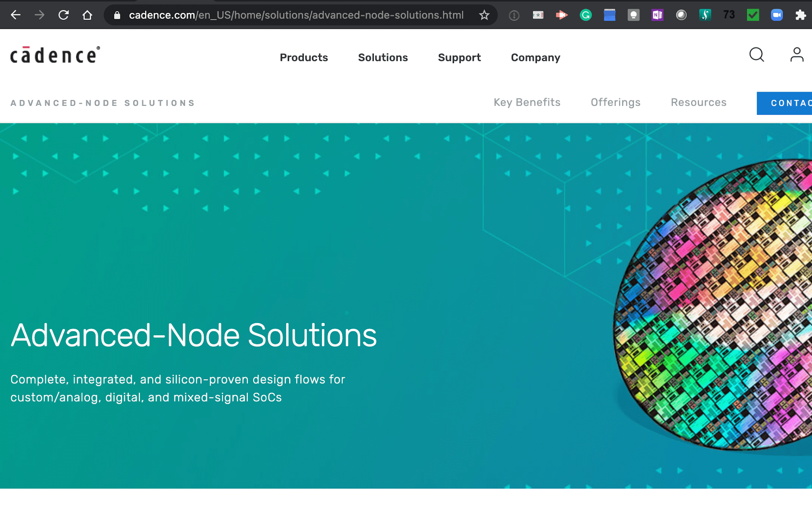Open the green checkmark extension

tap(753, 15)
